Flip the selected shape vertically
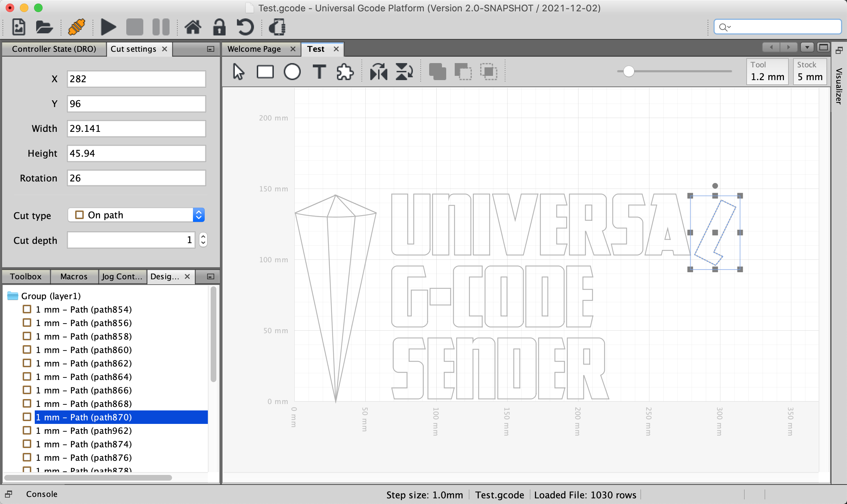This screenshot has width=847, height=504. click(x=404, y=72)
